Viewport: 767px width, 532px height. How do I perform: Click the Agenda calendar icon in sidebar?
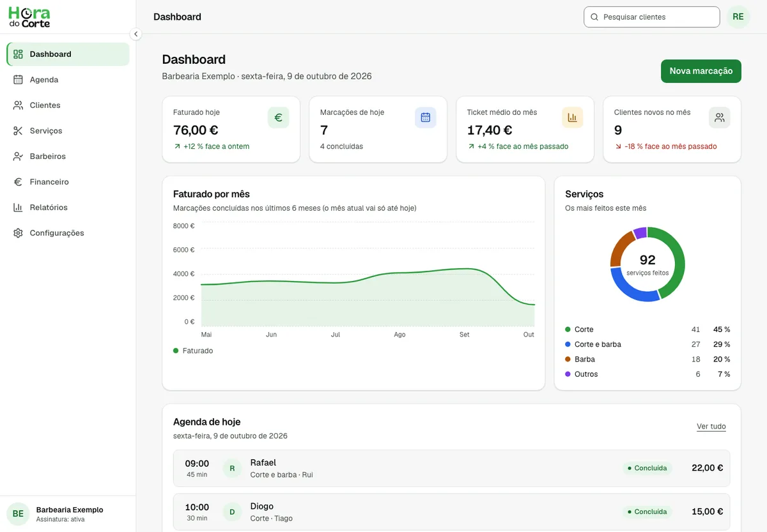coord(18,80)
